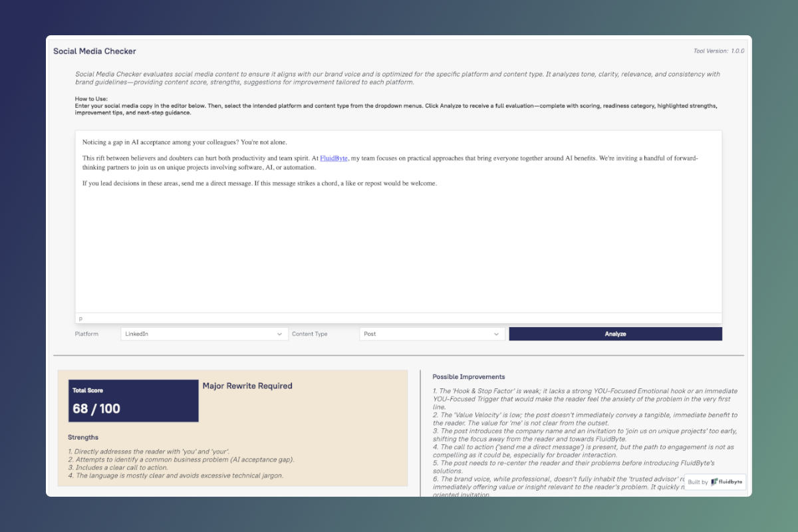Click the Possible Improvements heading
Viewport: 798px width, 532px height.
click(x=468, y=377)
